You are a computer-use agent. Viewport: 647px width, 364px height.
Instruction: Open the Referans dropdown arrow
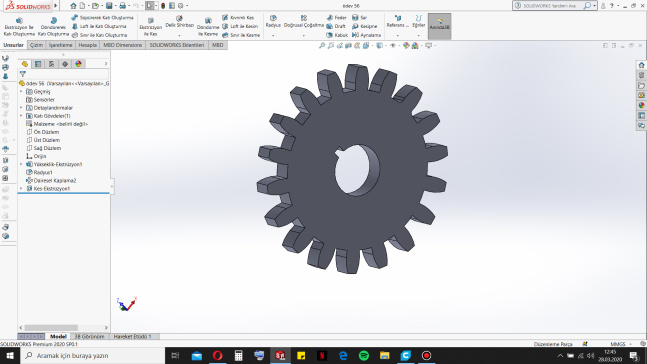coord(398,35)
